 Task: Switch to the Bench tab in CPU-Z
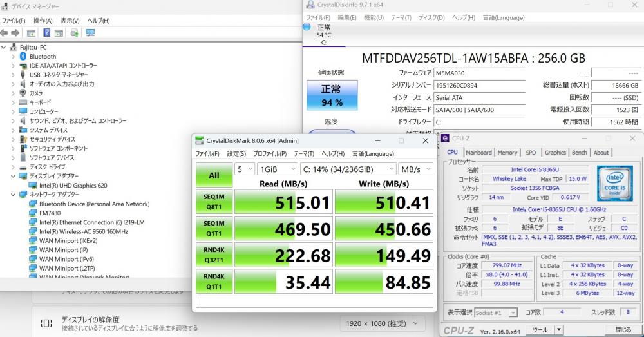click(x=579, y=153)
